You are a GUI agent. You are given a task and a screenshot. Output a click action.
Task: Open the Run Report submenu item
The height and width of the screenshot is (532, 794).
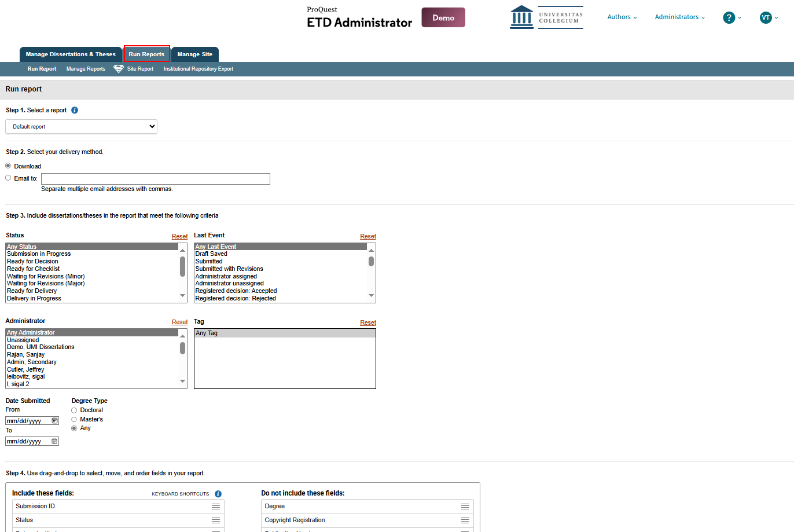tap(42, 69)
